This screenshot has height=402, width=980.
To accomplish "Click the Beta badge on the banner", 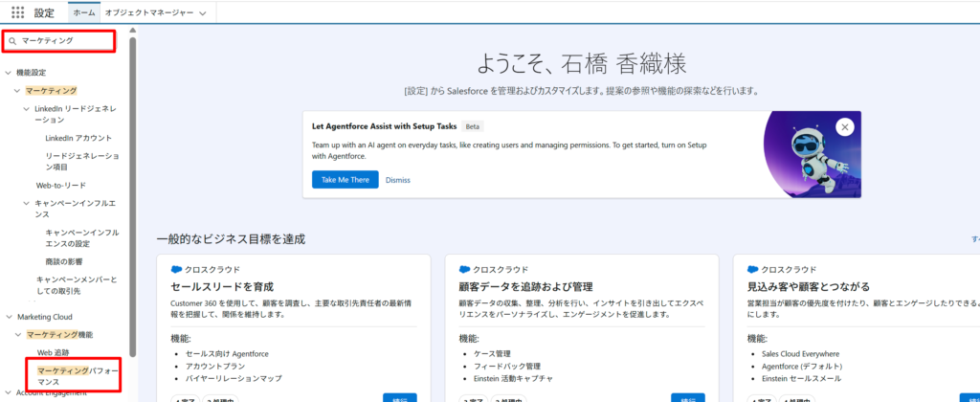I will coord(473,126).
